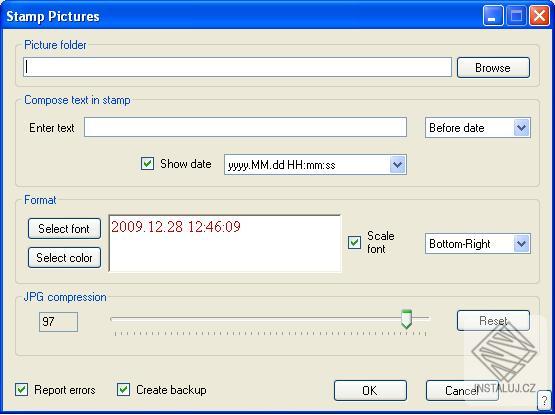Reset the JPG compression value

[493, 321]
